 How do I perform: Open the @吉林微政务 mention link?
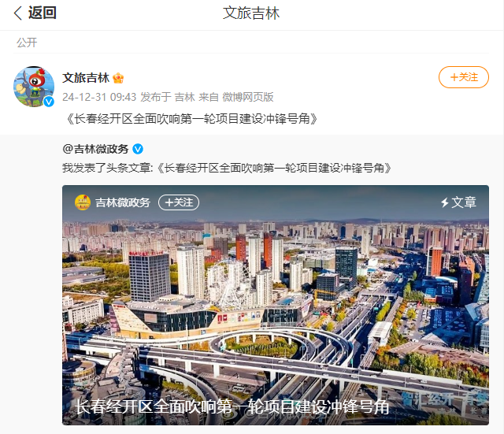95,149
